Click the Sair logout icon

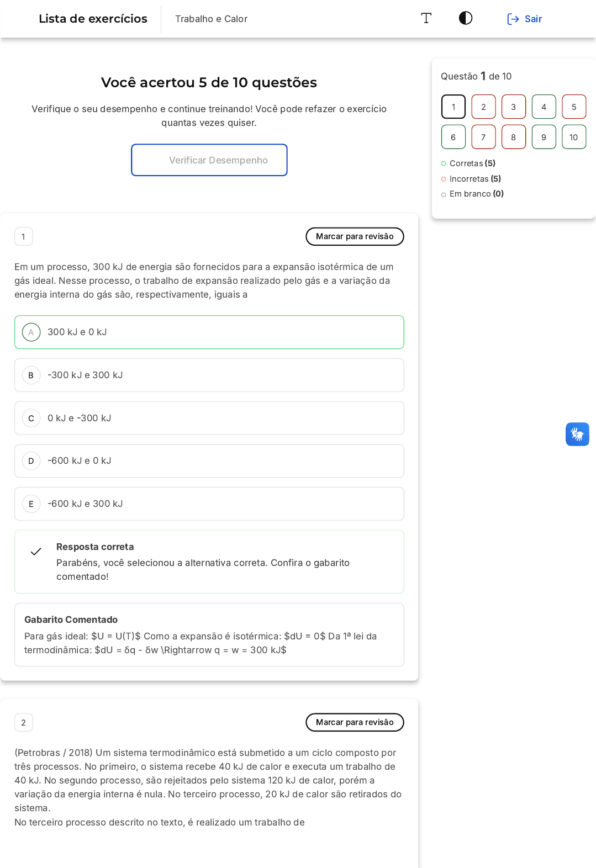click(513, 19)
